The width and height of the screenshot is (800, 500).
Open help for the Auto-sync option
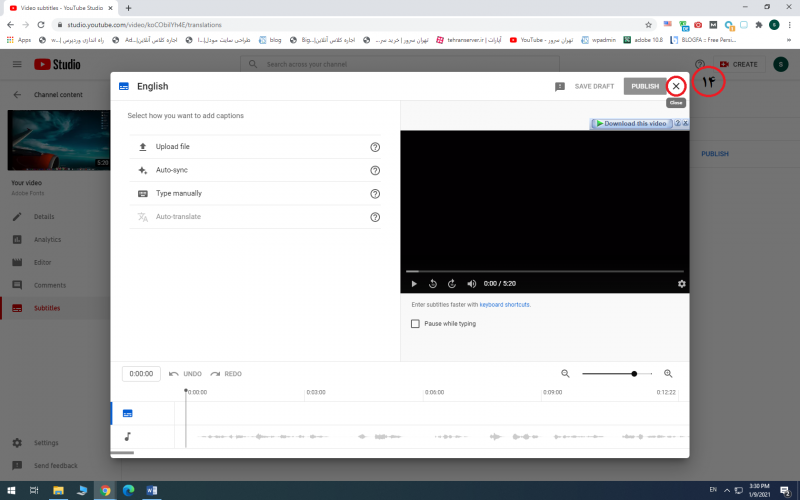click(x=375, y=171)
